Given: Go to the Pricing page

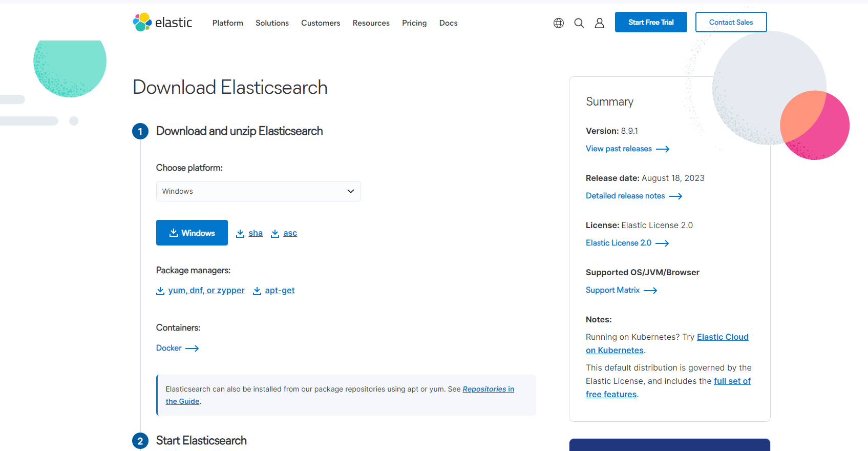Looking at the screenshot, I should coord(414,23).
